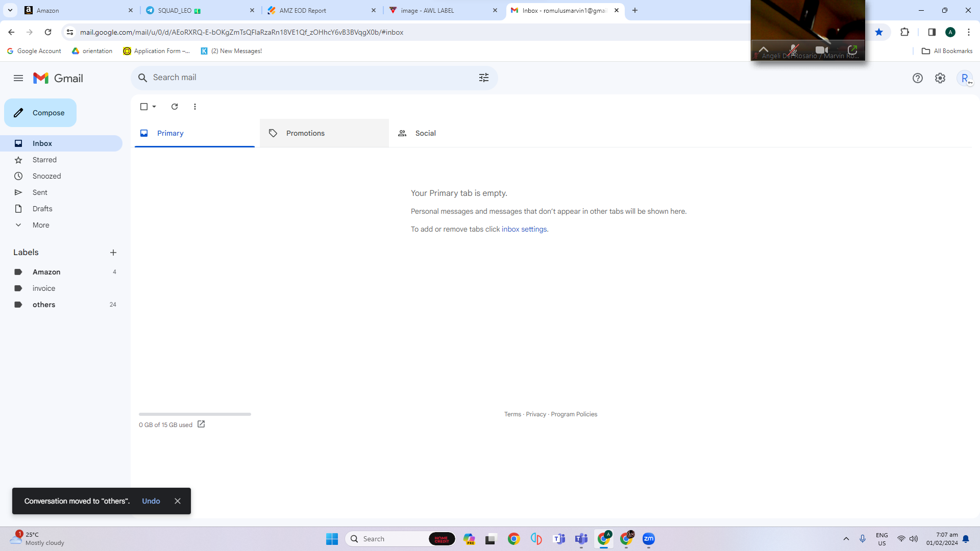Click the Compose button
980x551 pixels.
(x=40, y=113)
